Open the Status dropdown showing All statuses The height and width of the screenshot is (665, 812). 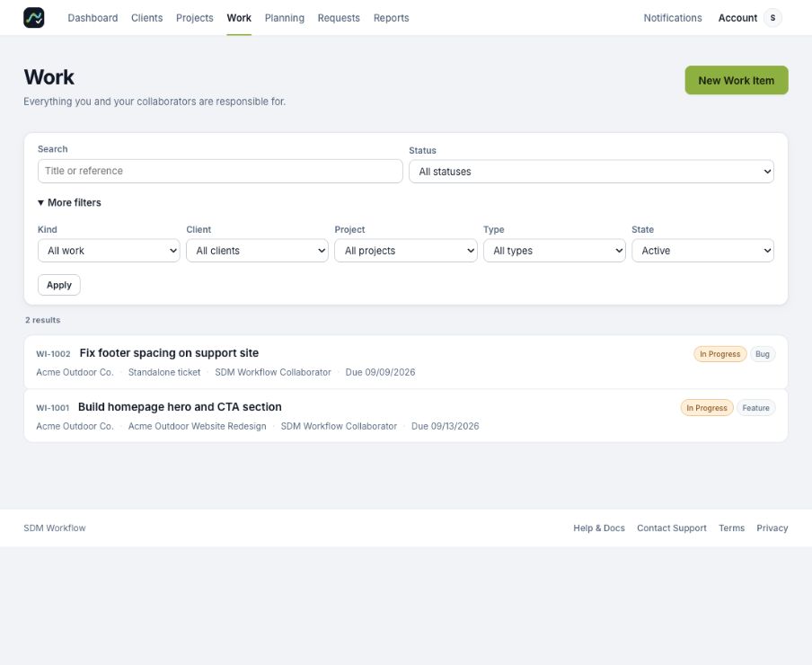pos(591,172)
